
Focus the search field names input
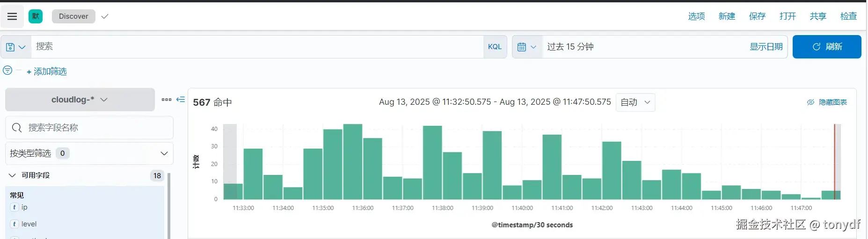pos(94,128)
